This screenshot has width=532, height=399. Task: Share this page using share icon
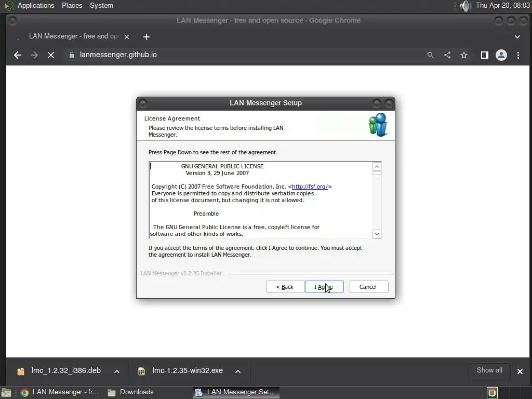pos(447,55)
